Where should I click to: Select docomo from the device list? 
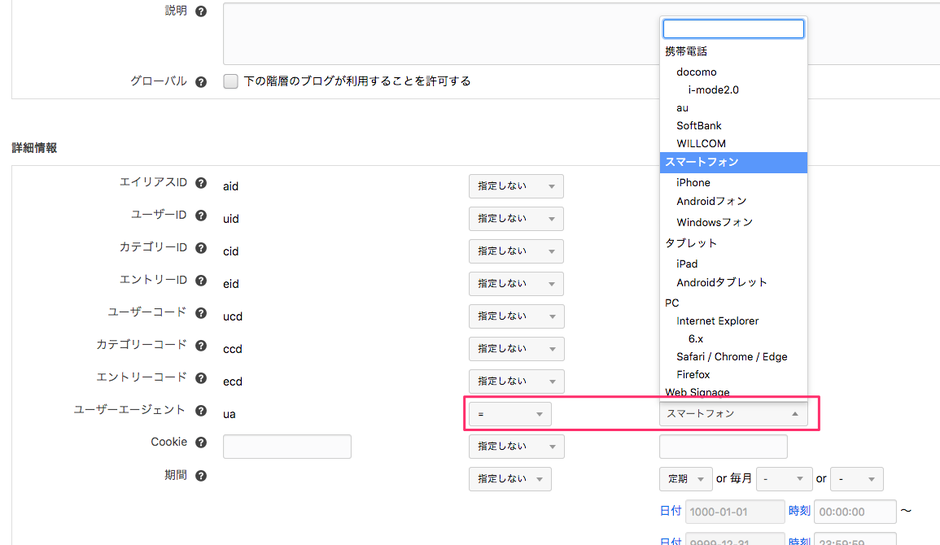pyautogui.click(x=696, y=72)
